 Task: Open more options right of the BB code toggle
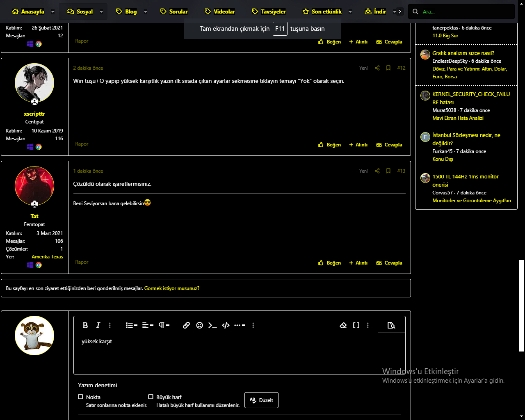(x=367, y=325)
